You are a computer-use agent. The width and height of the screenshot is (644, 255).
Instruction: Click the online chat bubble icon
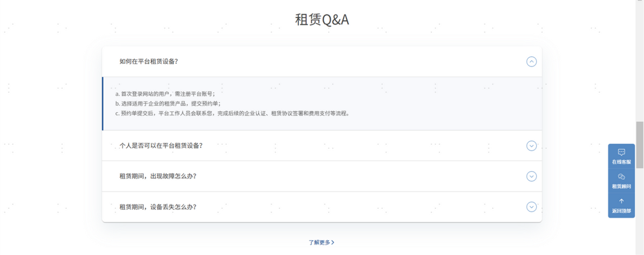pyautogui.click(x=621, y=152)
